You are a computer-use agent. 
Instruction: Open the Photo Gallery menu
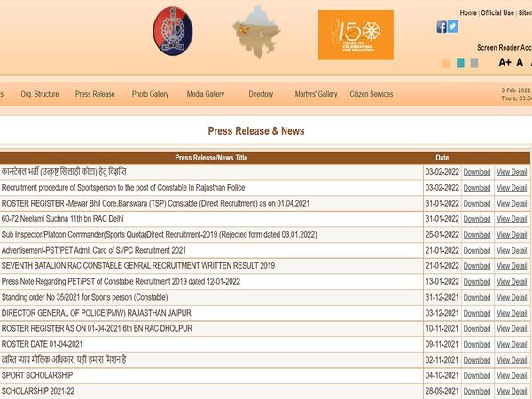click(x=151, y=94)
